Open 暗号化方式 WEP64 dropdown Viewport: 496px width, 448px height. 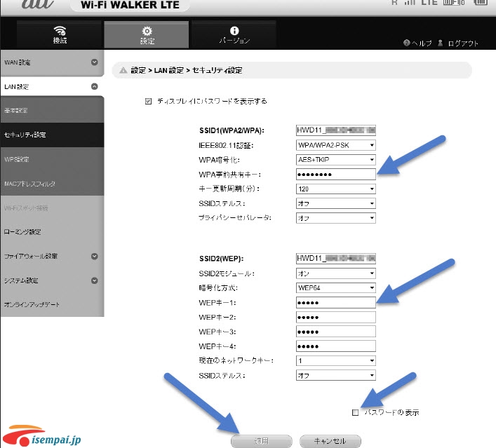tap(335, 287)
